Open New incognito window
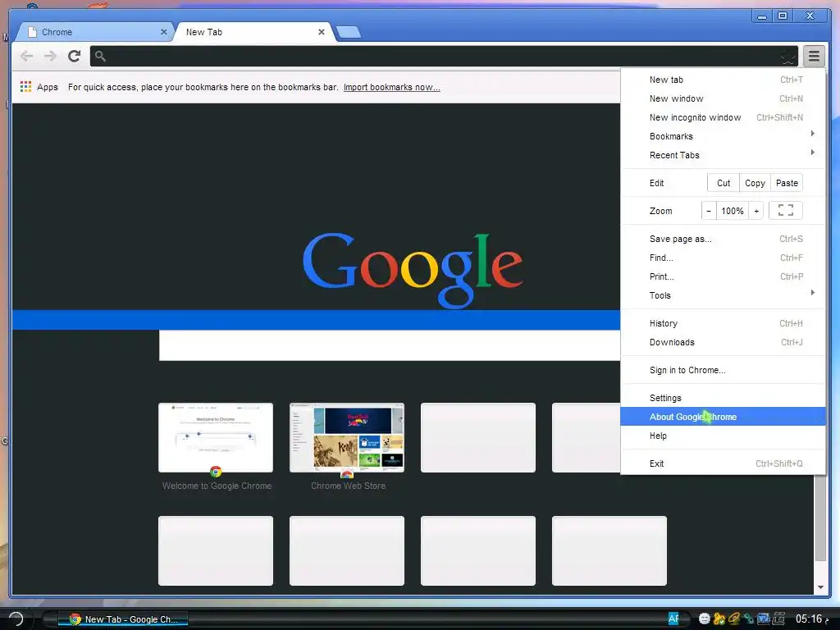Image resolution: width=840 pixels, height=630 pixels. [x=723, y=117]
